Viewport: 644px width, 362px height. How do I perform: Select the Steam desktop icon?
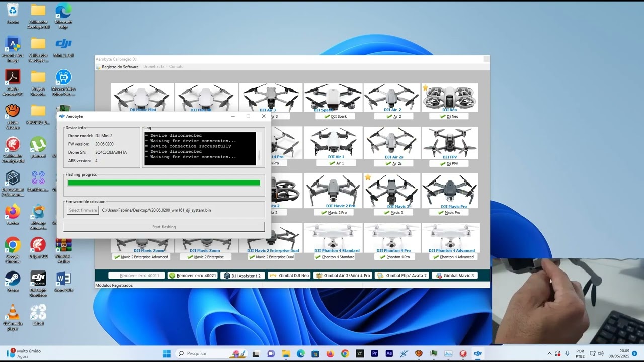click(13, 282)
